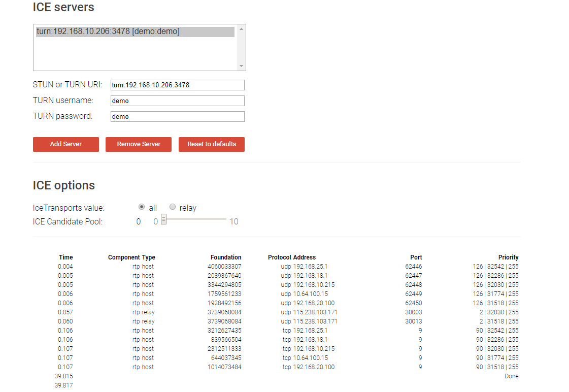Select the 'relay' IceTransports radio button
This screenshot has height=392, width=569.
pos(173,207)
